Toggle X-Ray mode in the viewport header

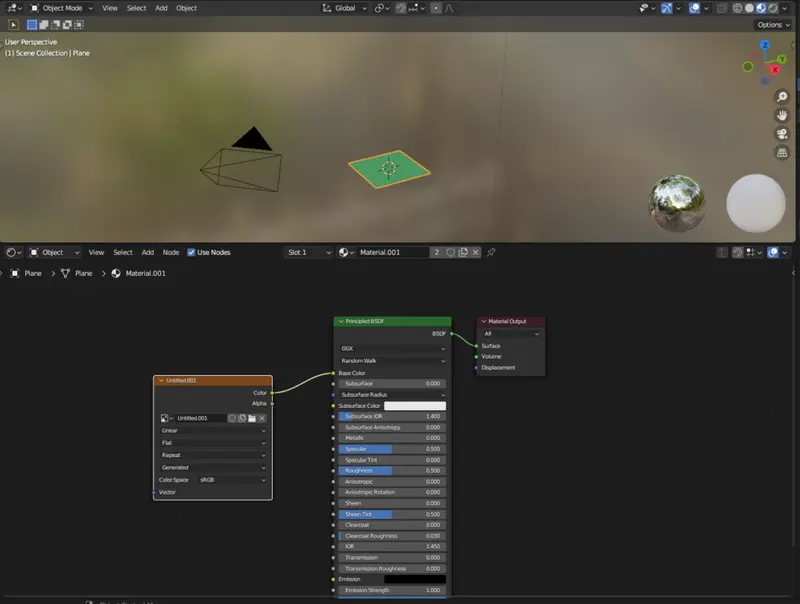point(721,8)
